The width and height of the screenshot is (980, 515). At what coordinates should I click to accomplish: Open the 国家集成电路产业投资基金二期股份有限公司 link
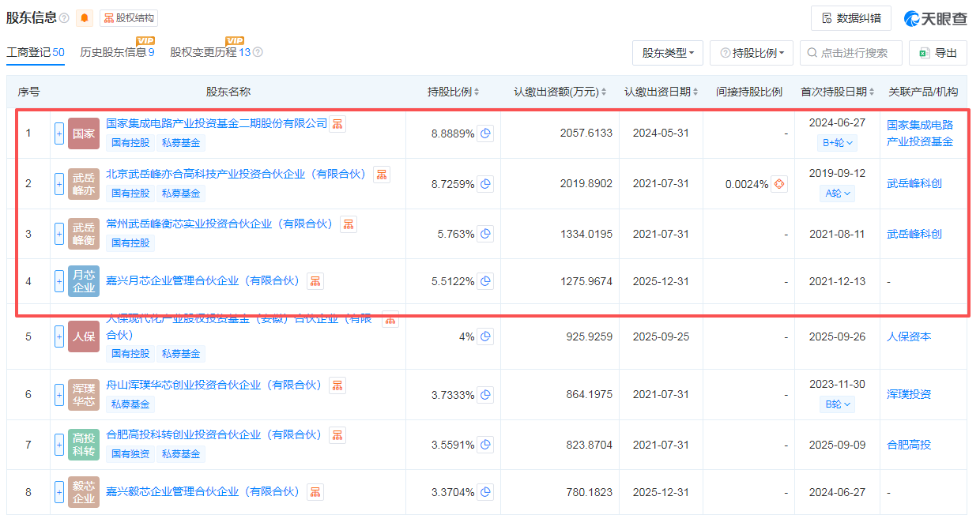coord(217,124)
